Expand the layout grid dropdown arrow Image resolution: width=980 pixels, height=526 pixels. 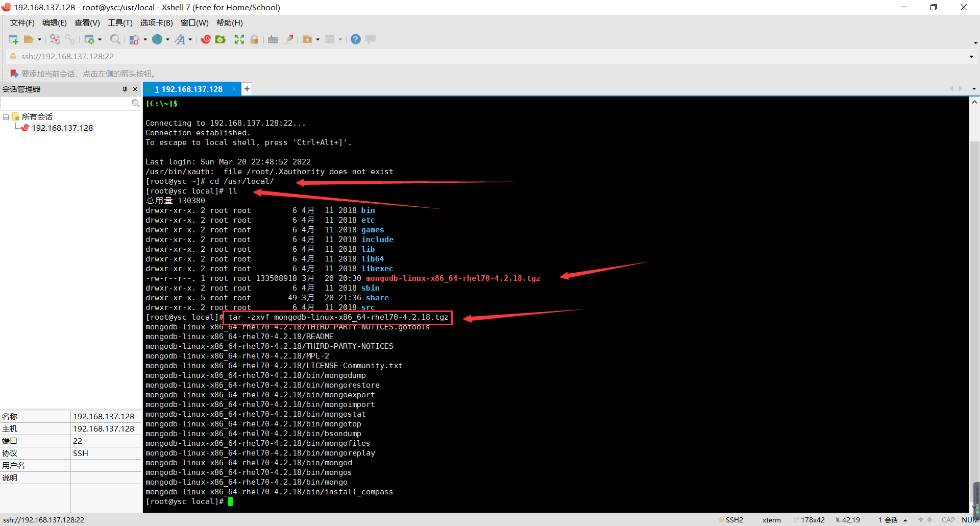point(340,39)
